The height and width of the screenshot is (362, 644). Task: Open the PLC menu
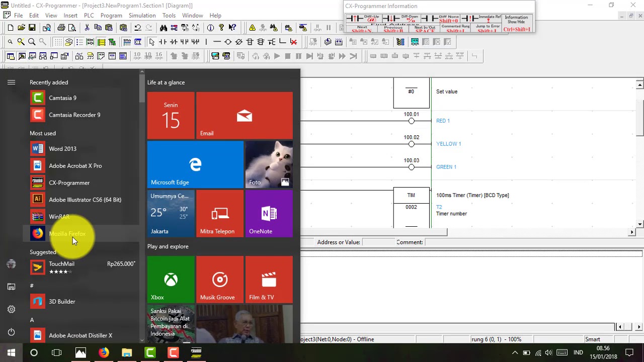(89, 16)
